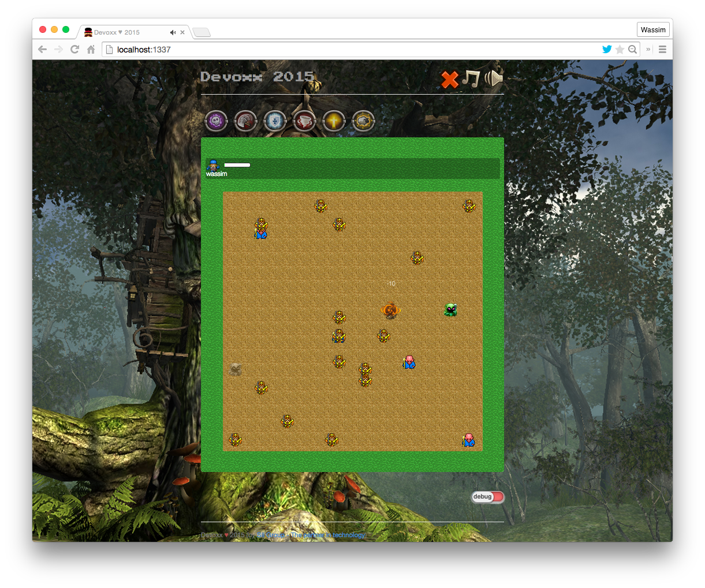Target the orange flaming creature on field
Image resolution: width=705 pixels, height=588 pixels.
point(391,310)
